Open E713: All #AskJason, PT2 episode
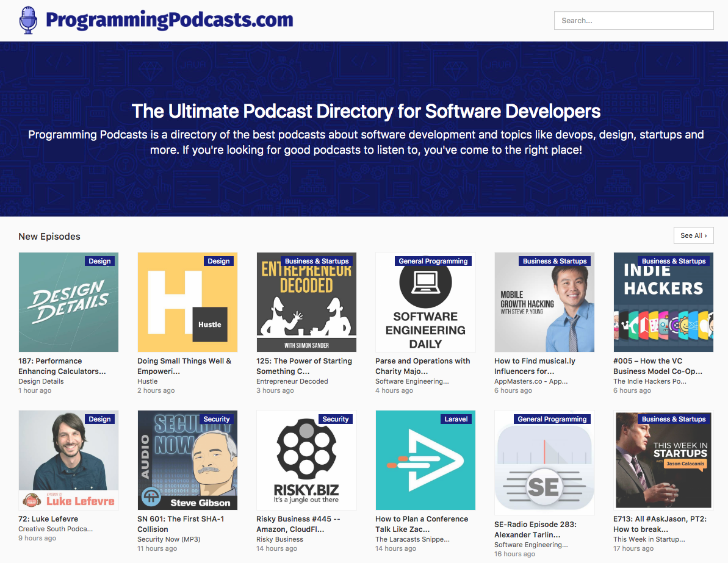The width and height of the screenshot is (728, 563). pos(660,523)
